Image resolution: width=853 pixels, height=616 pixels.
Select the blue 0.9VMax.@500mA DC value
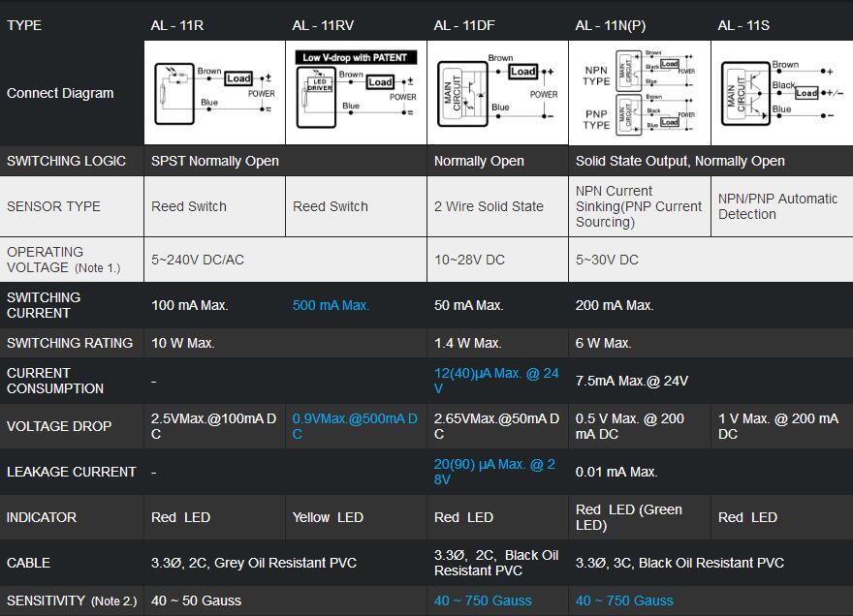[355, 426]
